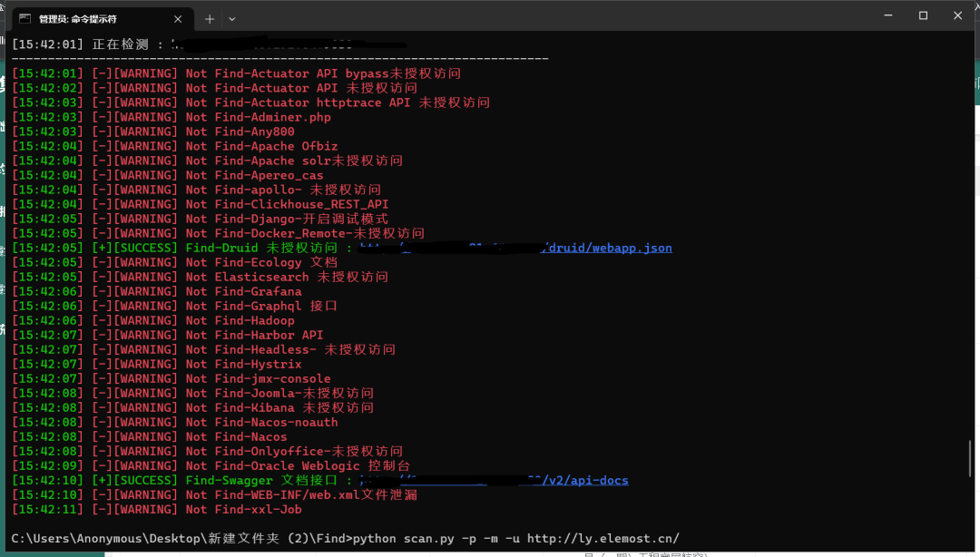The image size is (980, 557).
Task: Expand the new tab profile dropdown
Action: pyautogui.click(x=232, y=19)
